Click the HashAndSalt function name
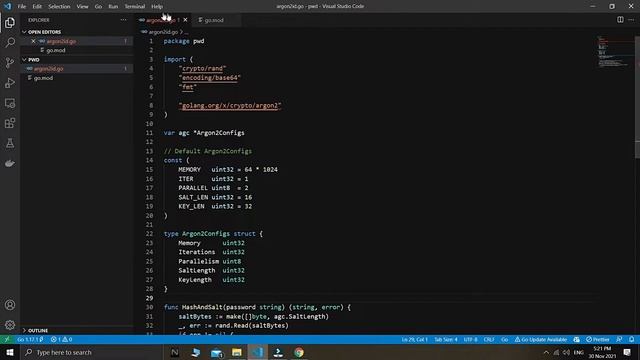 (202, 307)
